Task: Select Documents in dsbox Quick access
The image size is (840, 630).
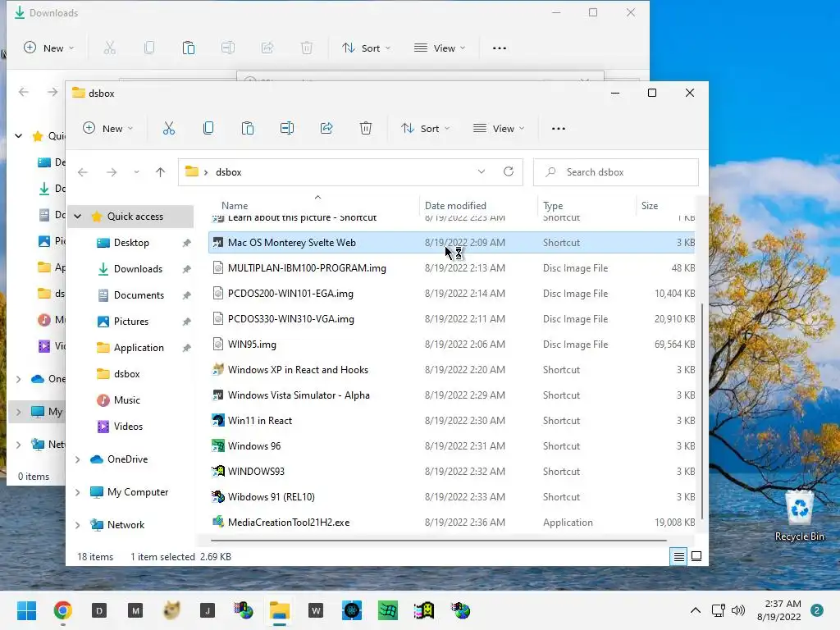Action: click(x=139, y=295)
